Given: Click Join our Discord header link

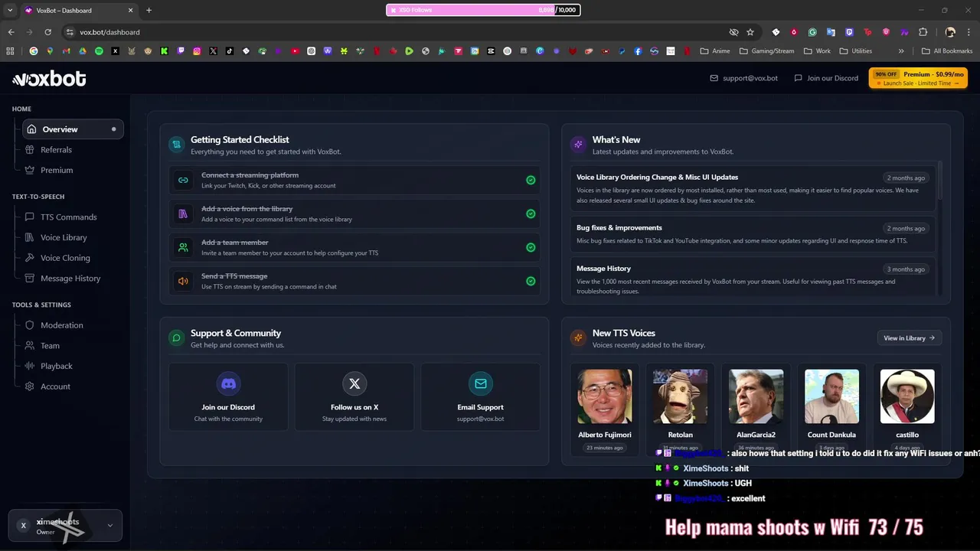Looking at the screenshot, I should (x=826, y=78).
